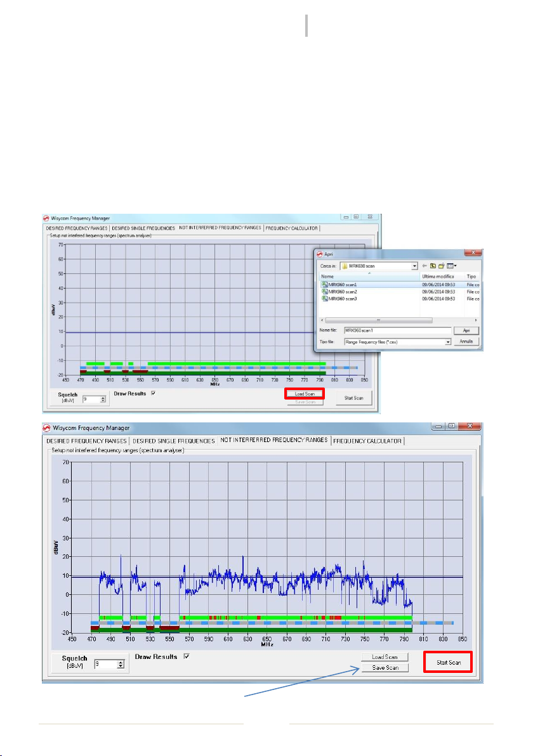
Task: Open Desired Single Frequencies tab in upper window
Action: pos(143,228)
